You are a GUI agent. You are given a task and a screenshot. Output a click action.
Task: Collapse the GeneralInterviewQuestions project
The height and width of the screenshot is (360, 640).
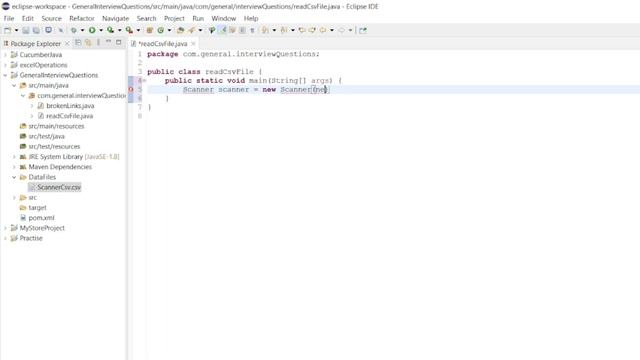5,75
